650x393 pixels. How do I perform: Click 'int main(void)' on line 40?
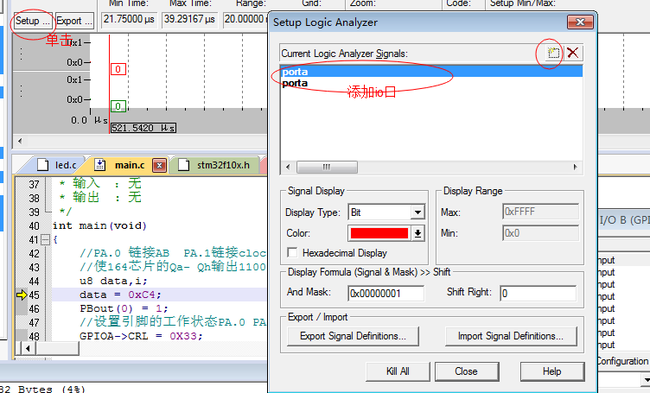click(99, 226)
